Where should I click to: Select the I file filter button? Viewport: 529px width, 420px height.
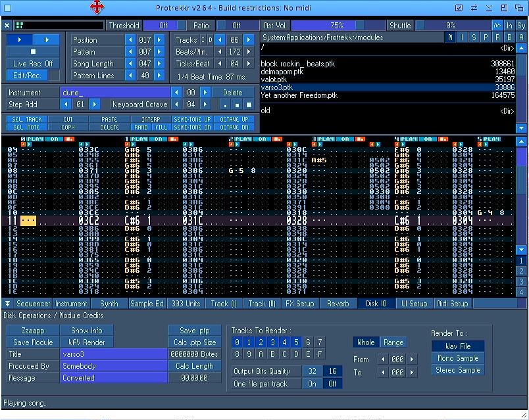point(462,37)
